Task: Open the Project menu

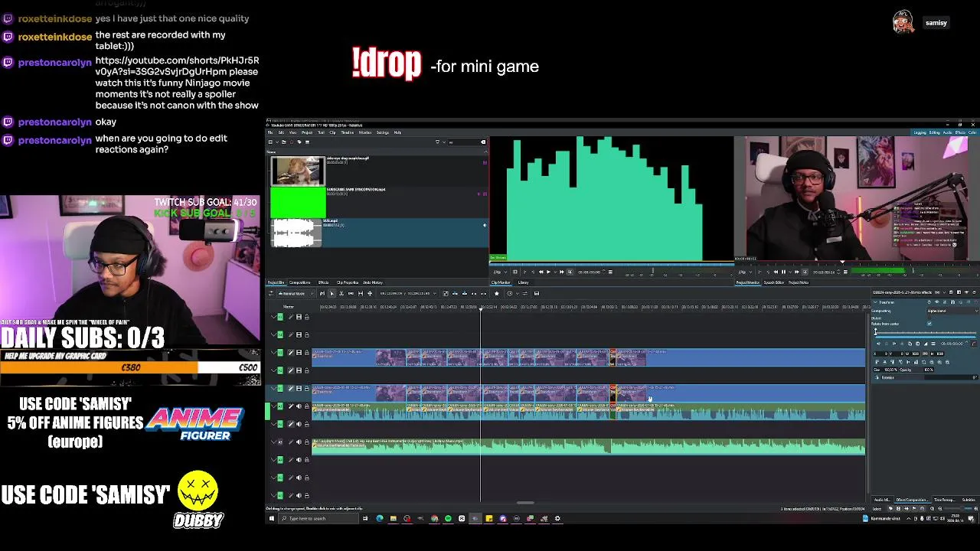Action: click(x=307, y=132)
